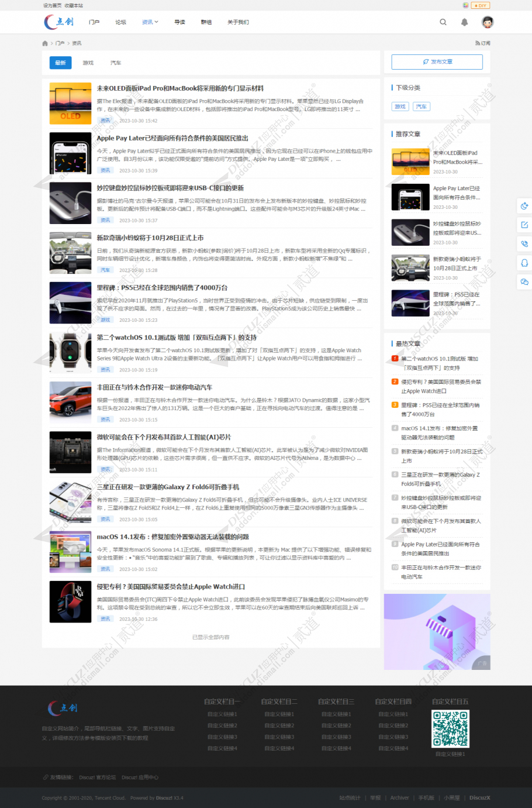This screenshot has height=808, width=532.
Task: Open article about 妙控键盘 USB-C update
Action: 170,188
